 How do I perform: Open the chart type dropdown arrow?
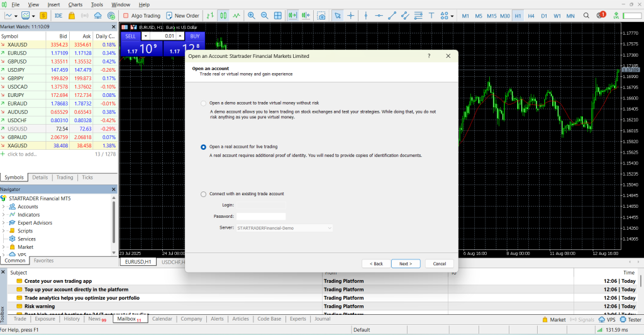point(16,16)
